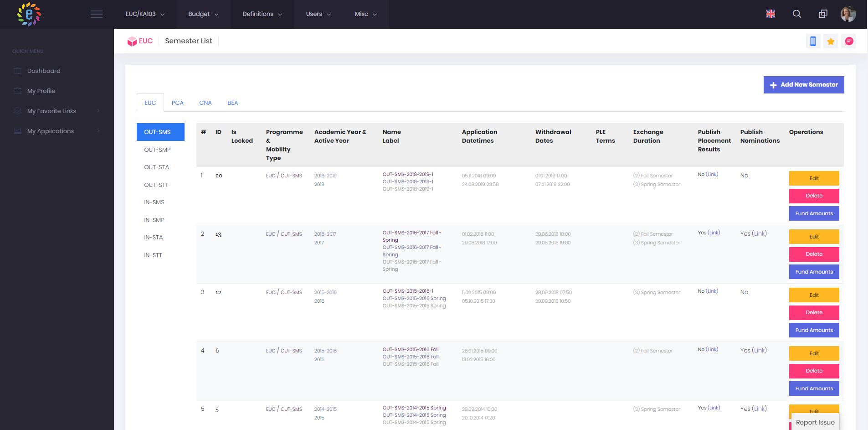
Task: Select IN-SMP mobility type
Action: 160,220
